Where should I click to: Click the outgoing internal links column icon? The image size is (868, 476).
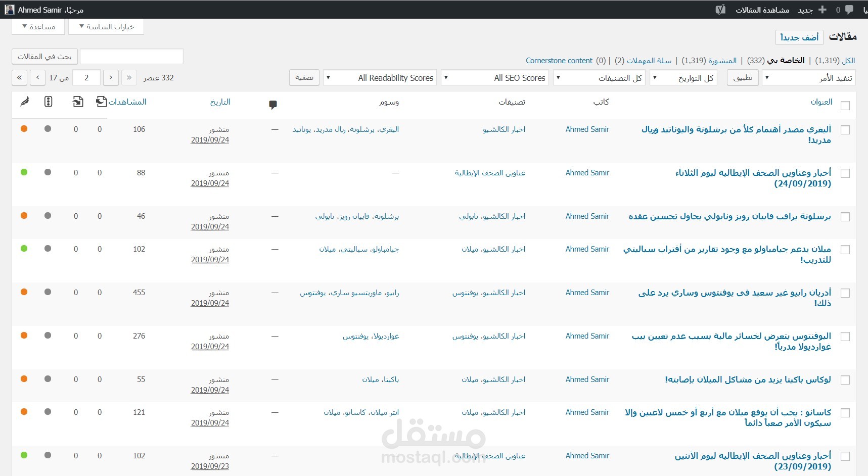tap(101, 102)
